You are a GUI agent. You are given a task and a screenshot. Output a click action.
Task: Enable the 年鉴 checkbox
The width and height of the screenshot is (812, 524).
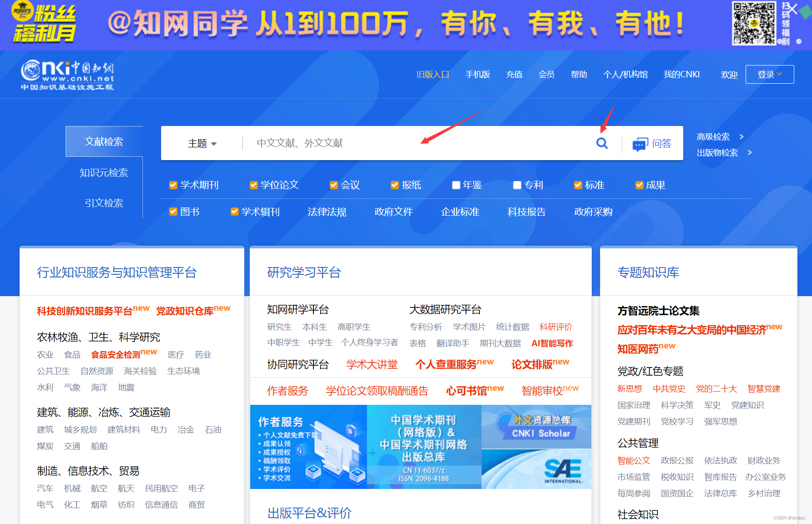[x=456, y=185]
